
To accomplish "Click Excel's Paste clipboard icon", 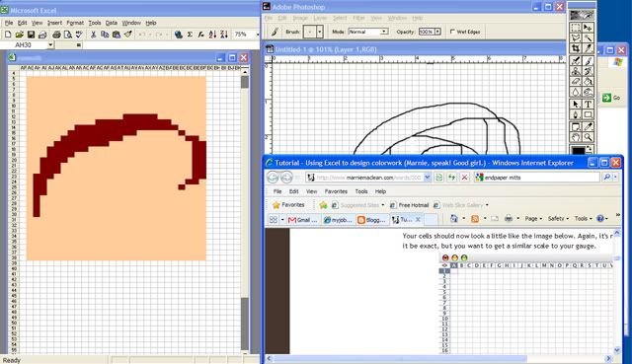I will [x=117, y=35].
